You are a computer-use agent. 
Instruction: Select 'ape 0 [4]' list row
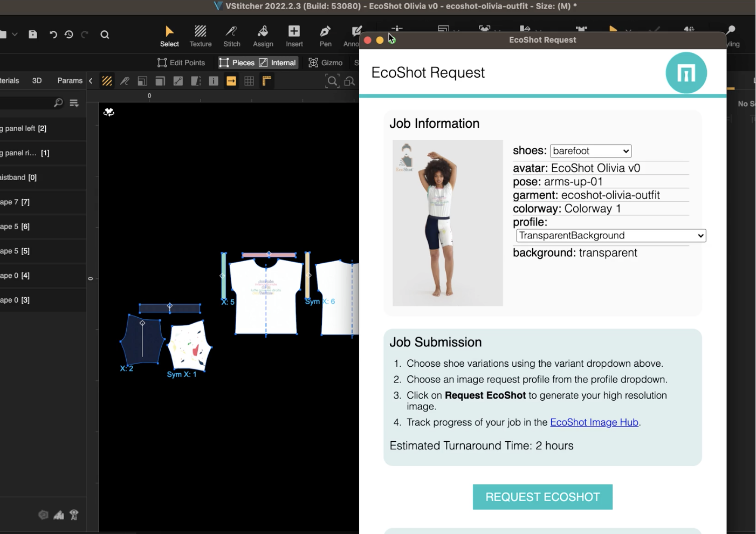click(x=43, y=276)
